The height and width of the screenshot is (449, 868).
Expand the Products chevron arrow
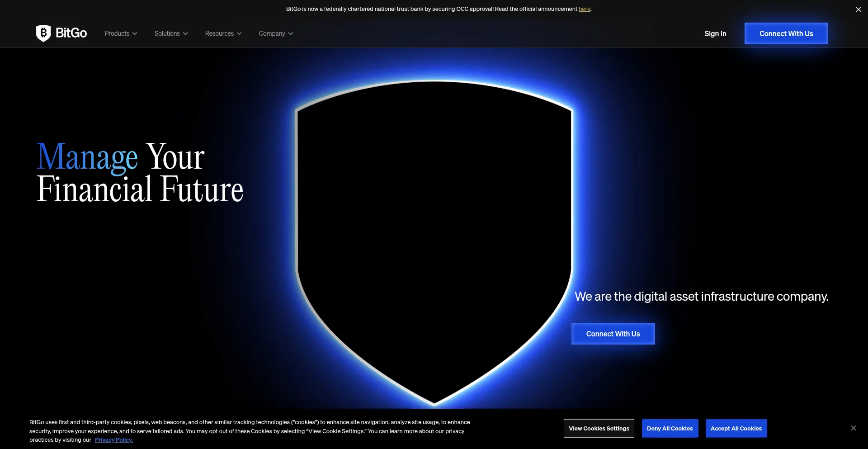(135, 33)
